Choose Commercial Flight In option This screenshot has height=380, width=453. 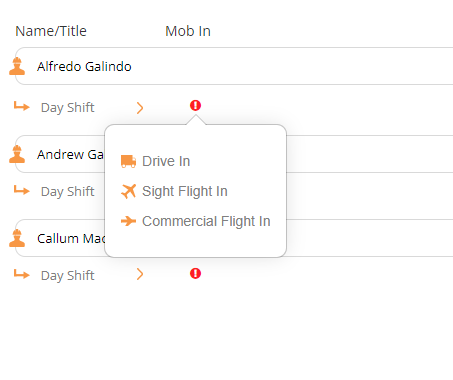[x=206, y=221]
